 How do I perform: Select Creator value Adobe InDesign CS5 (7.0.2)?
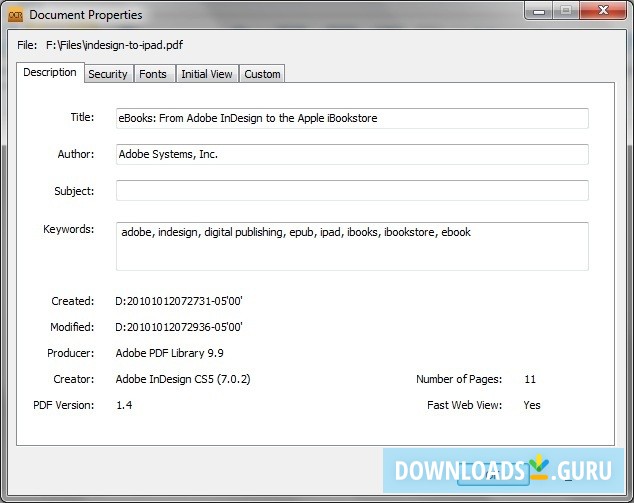(183, 379)
